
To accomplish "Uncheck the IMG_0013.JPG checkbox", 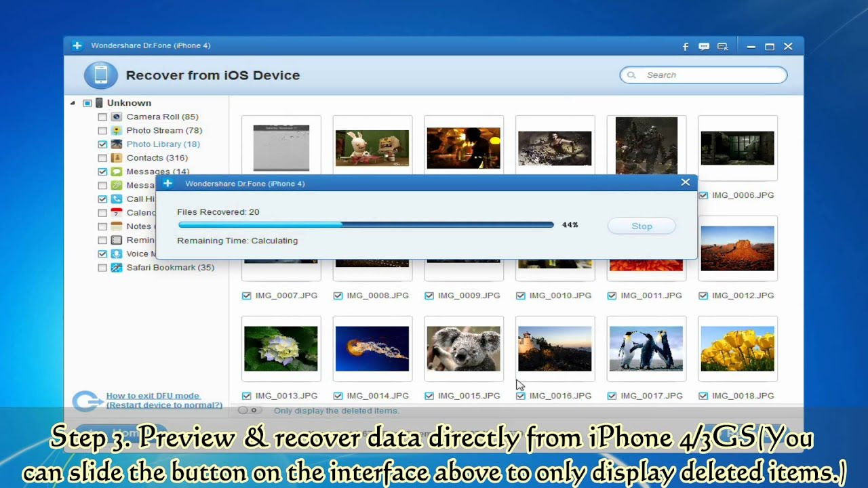I will tap(246, 396).
